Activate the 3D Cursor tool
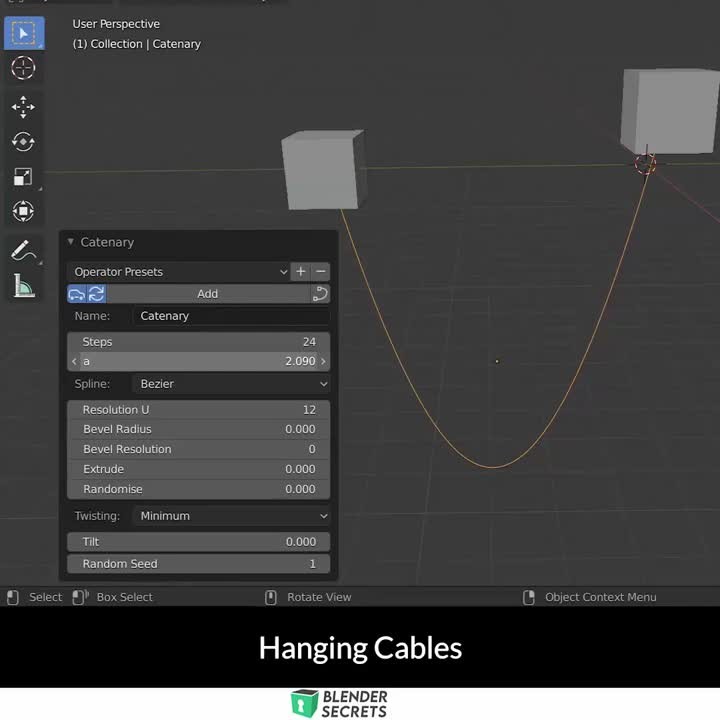 pyautogui.click(x=23, y=68)
